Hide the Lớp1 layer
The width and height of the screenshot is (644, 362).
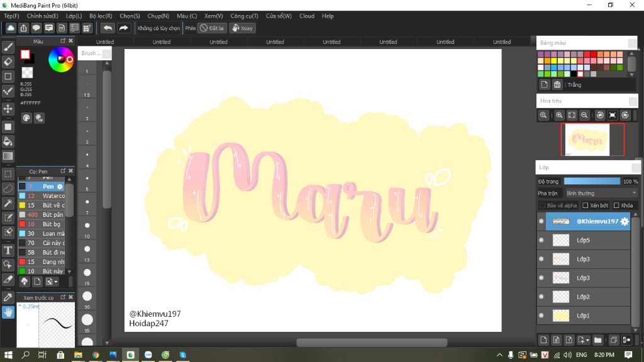[541, 315]
